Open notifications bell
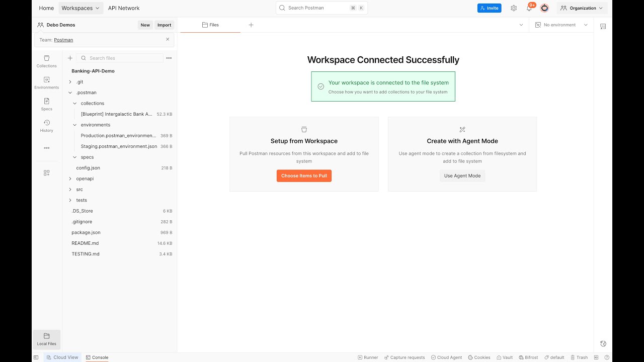 529,8
